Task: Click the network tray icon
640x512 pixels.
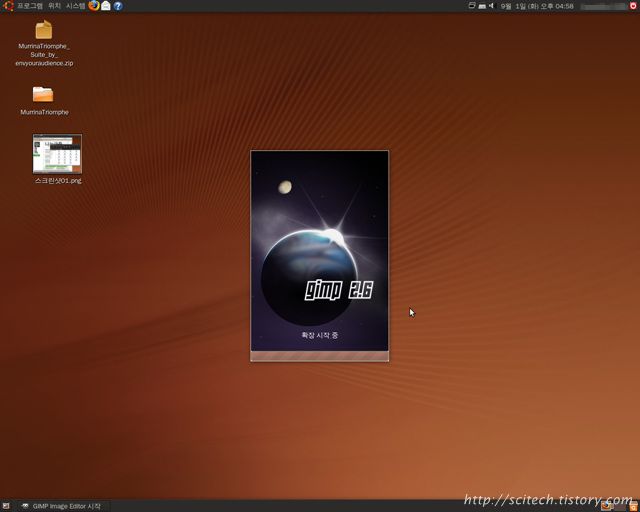Action: point(482,6)
